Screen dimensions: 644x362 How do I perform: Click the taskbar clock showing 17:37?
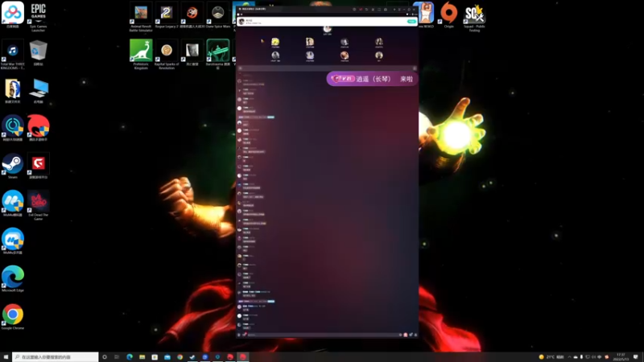(x=621, y=356)
